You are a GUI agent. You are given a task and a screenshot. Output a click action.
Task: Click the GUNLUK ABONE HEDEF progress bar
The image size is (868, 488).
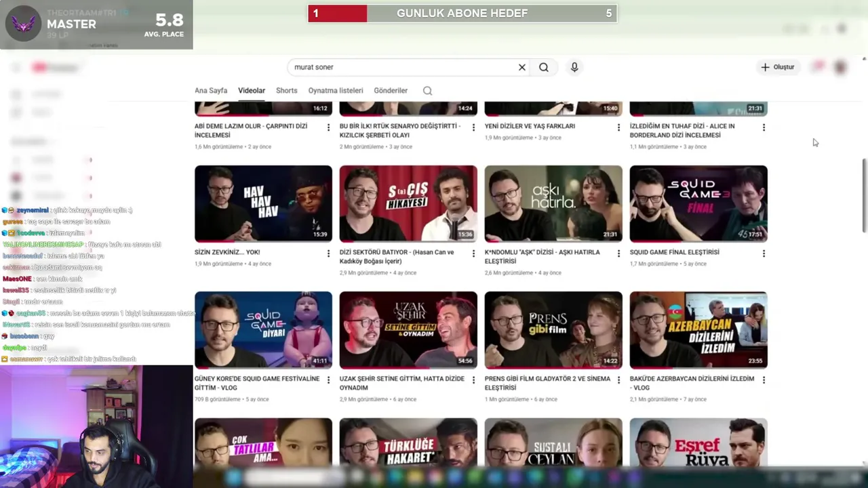pos(462,14)
